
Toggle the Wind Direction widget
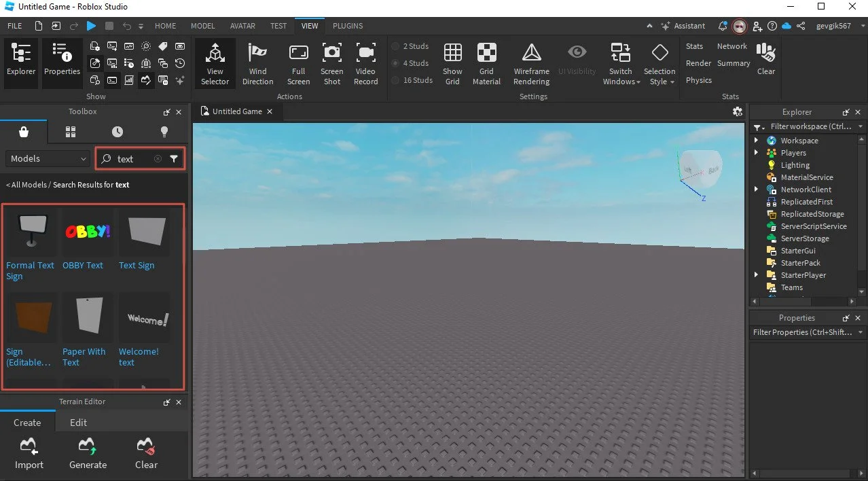click(257, 64)
